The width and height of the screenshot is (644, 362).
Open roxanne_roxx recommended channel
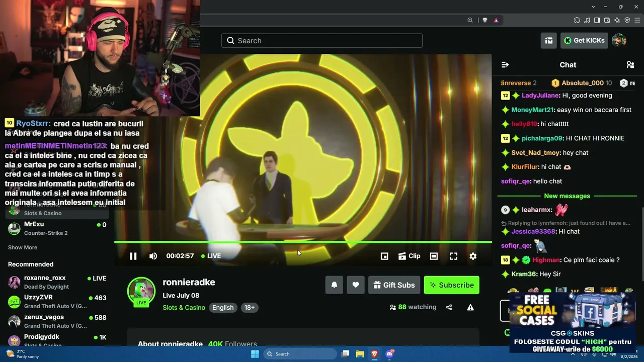pyautogui.click(x=57, y=282)
